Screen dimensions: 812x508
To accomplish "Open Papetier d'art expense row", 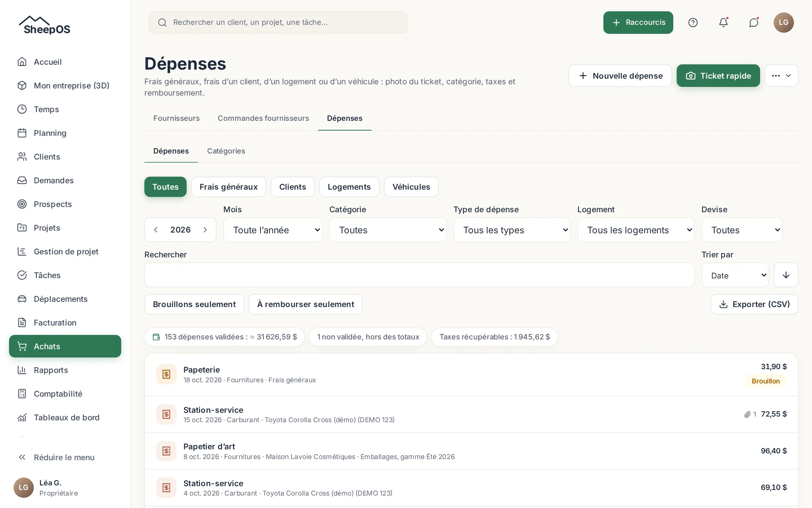I will (471, 451).
